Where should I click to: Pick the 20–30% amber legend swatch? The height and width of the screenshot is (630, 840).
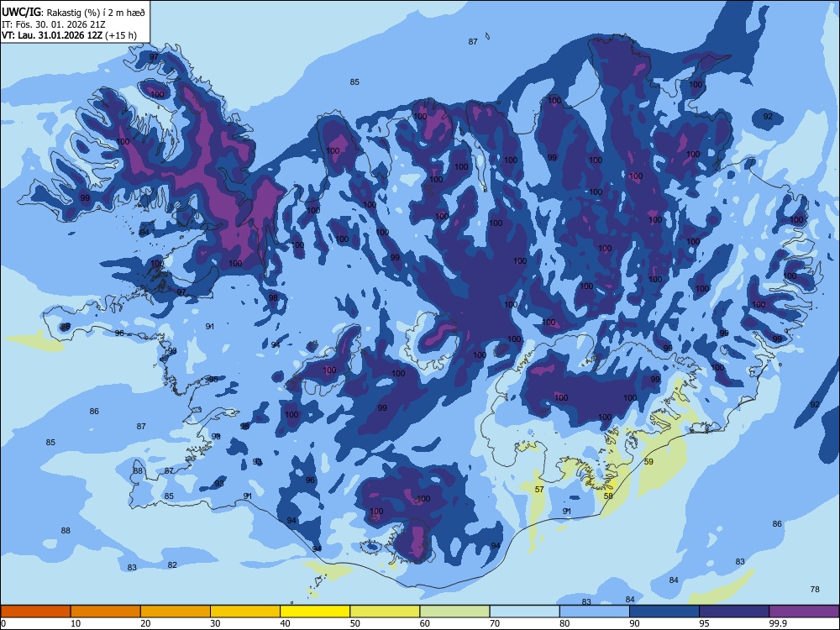pos(176,612)
